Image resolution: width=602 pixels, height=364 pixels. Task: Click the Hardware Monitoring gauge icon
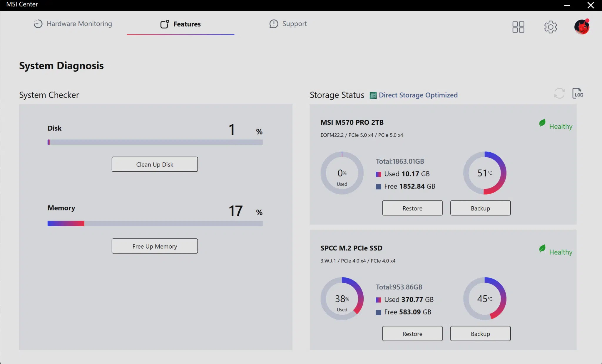pos(38,24)
